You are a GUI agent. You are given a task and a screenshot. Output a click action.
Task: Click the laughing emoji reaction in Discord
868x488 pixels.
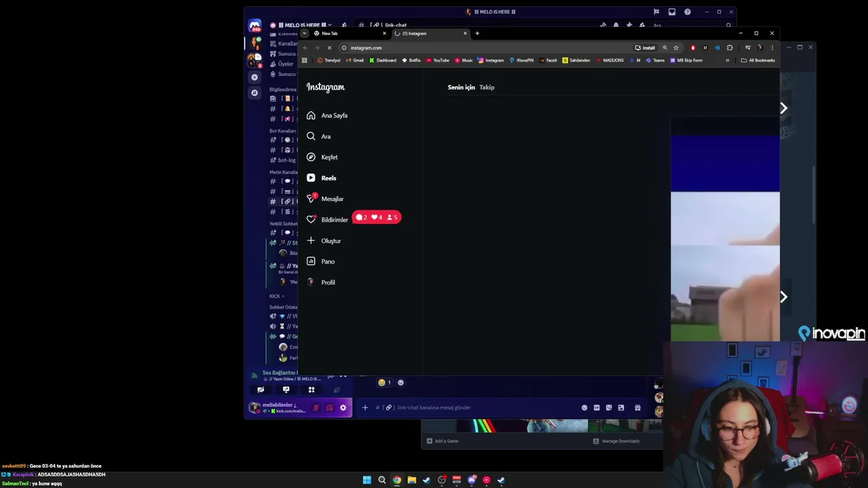pyautogui.click(x=384, y=382)
